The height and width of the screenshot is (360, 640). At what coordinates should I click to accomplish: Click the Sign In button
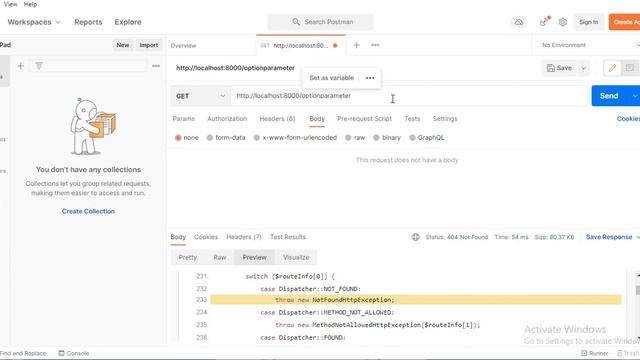tap(589, 22)
